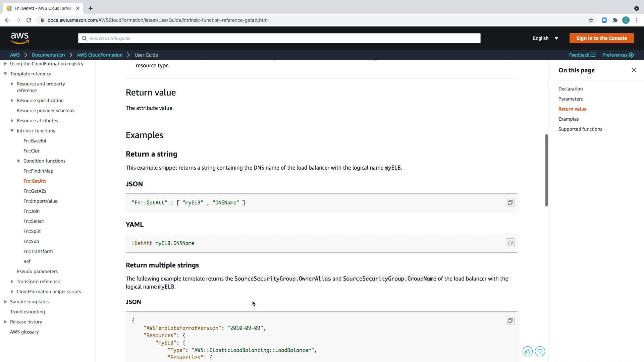Screen dimensions: 644x362
Task: Reload the current page
Action: [29, 20]
